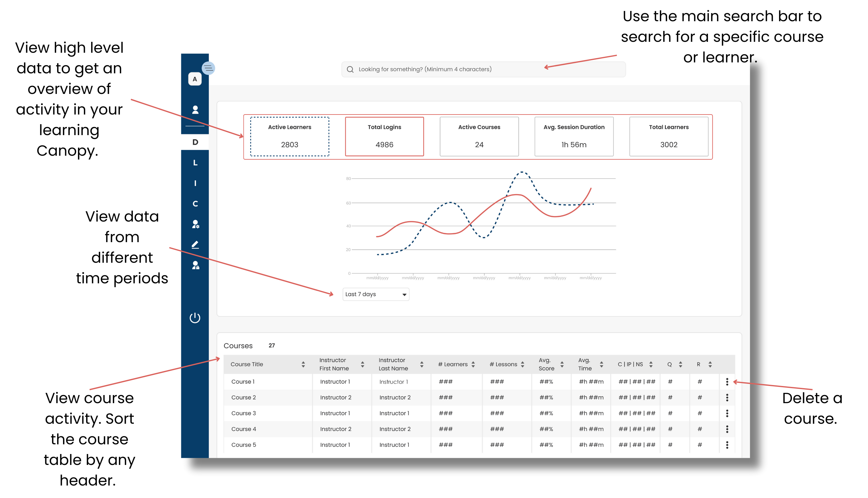Sort table by # Learners arrows

coord(473,364)
